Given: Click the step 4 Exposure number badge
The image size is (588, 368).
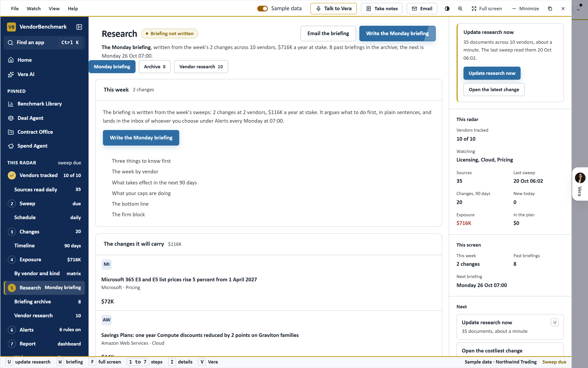Looking at the screenshot, I should pyautogui.click(x=12, y=260).
